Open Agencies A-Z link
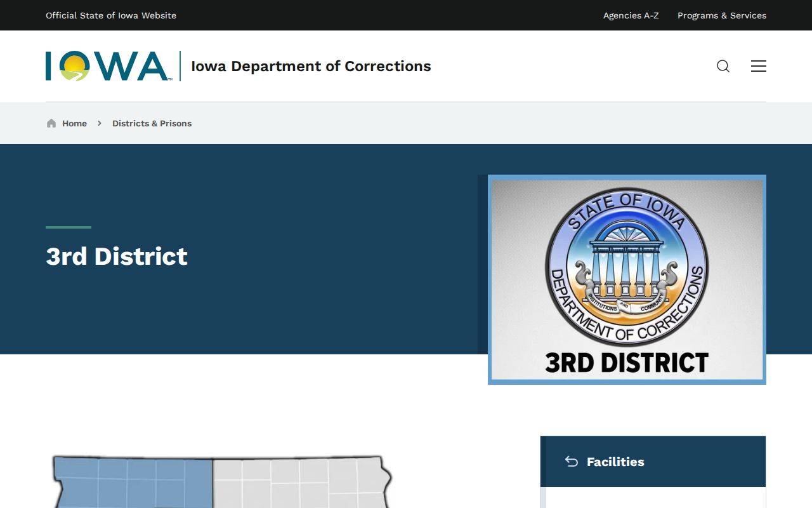 point(631,15)
